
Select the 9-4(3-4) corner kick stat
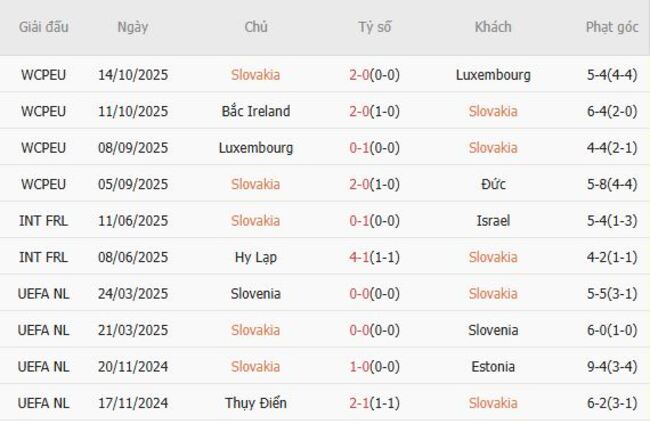click(x=611, y=367)
